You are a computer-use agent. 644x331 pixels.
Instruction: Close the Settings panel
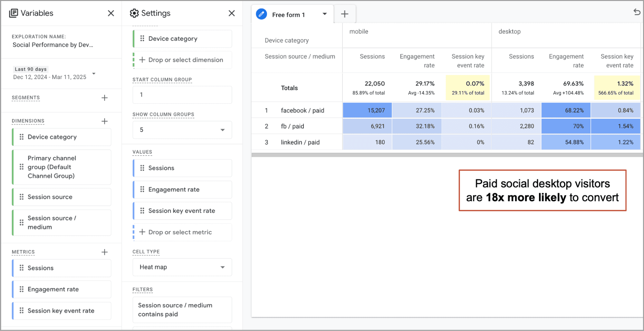tap(232, 13)
